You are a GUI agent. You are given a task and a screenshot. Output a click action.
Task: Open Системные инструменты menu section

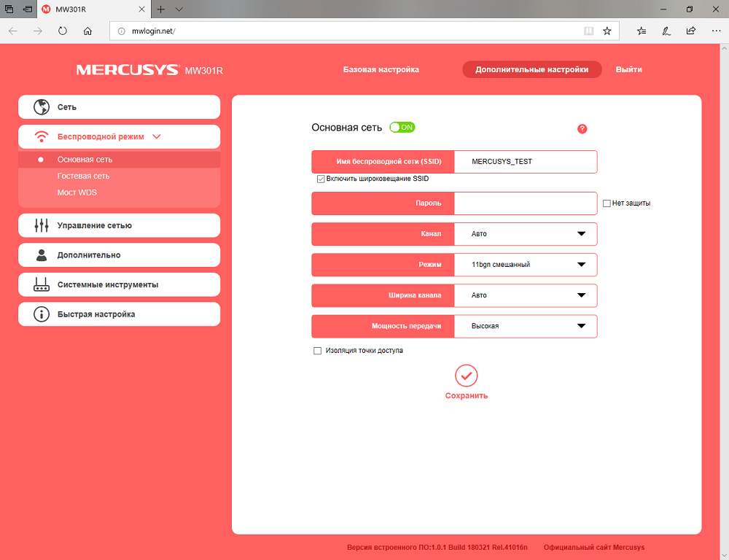pos(119,284)
